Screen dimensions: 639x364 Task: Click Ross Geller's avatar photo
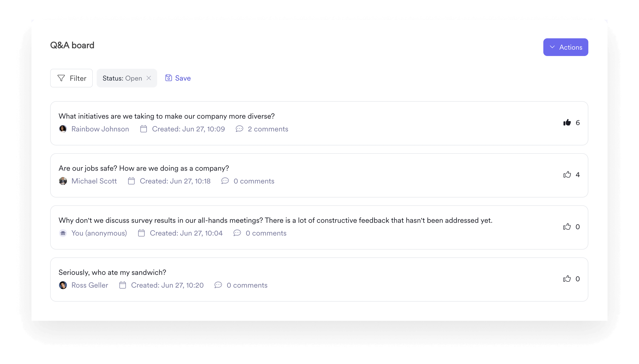62,285
